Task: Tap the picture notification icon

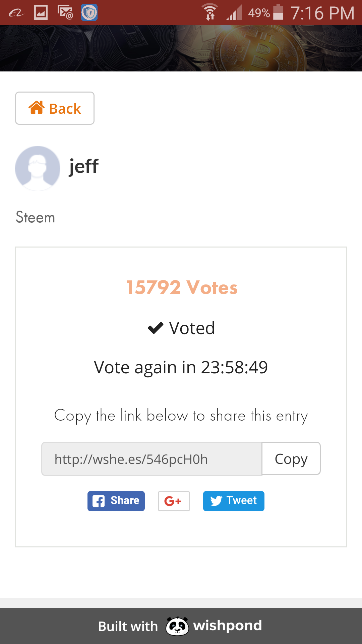Action: coord(41,12)
